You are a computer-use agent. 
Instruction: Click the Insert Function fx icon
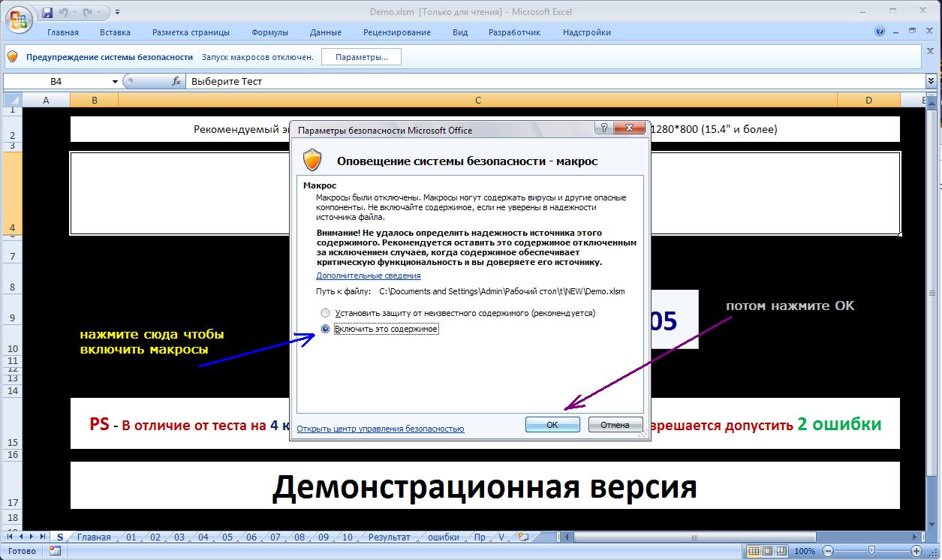pyautogui.click(x=177, y=82)
